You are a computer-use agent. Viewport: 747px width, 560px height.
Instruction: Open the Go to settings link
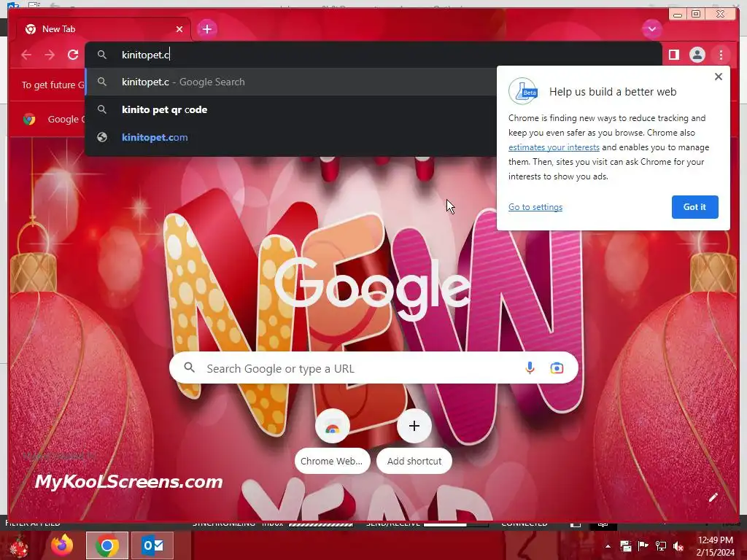coord(535,207)
